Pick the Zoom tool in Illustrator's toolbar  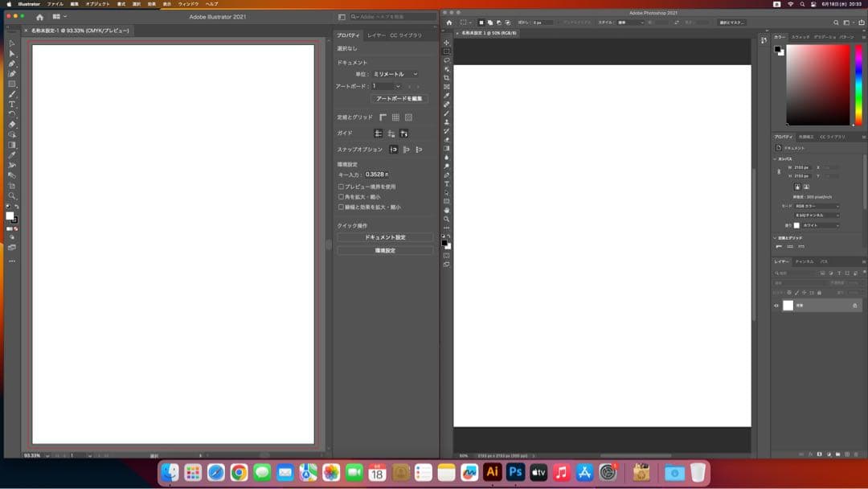(x=12, y=195)
